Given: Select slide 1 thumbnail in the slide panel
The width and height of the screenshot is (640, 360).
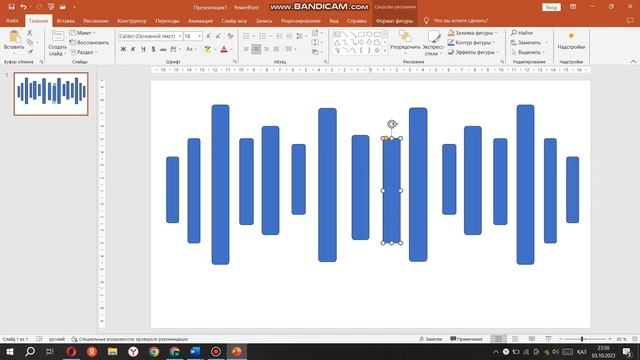Looking at the screenshot, I should pyautogui.click(x=51, y=94).
